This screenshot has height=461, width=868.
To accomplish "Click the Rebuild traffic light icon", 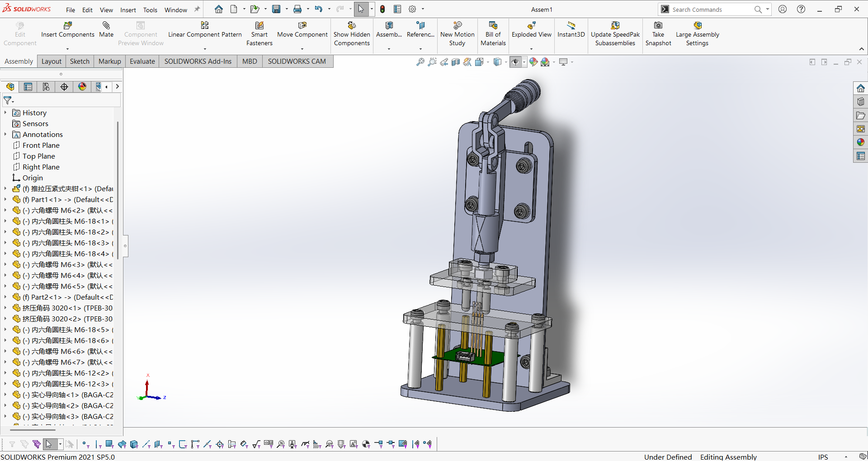I will (x=382, y=9).
